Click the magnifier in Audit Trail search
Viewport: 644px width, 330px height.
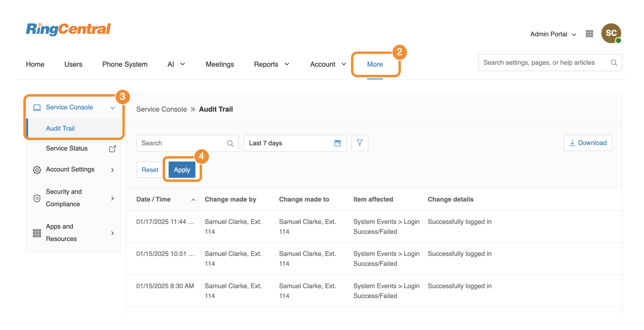pos(230,144)
